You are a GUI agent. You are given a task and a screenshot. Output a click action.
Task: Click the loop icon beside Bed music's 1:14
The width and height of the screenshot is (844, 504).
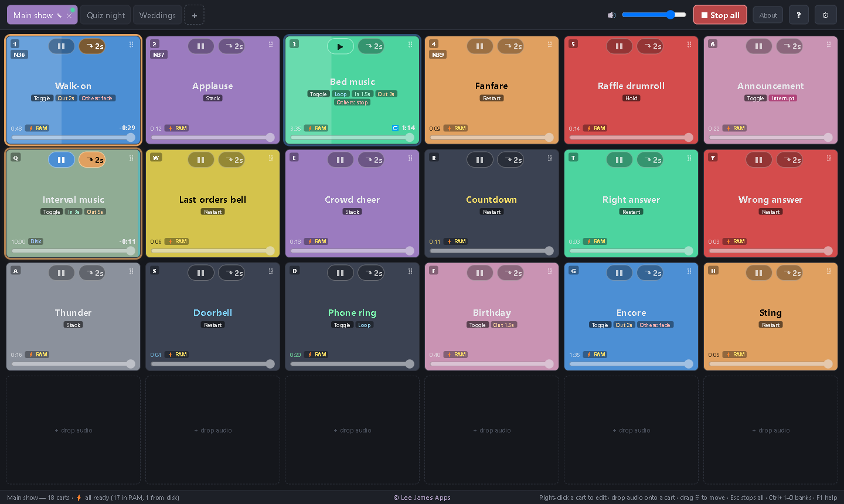click(395, 128)
